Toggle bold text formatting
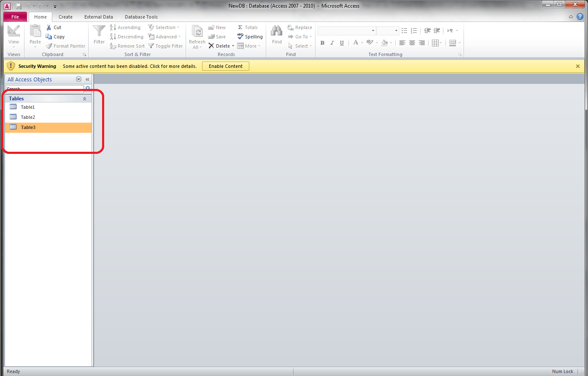Viewport: 588px width, 376px height. coord(322,43)
